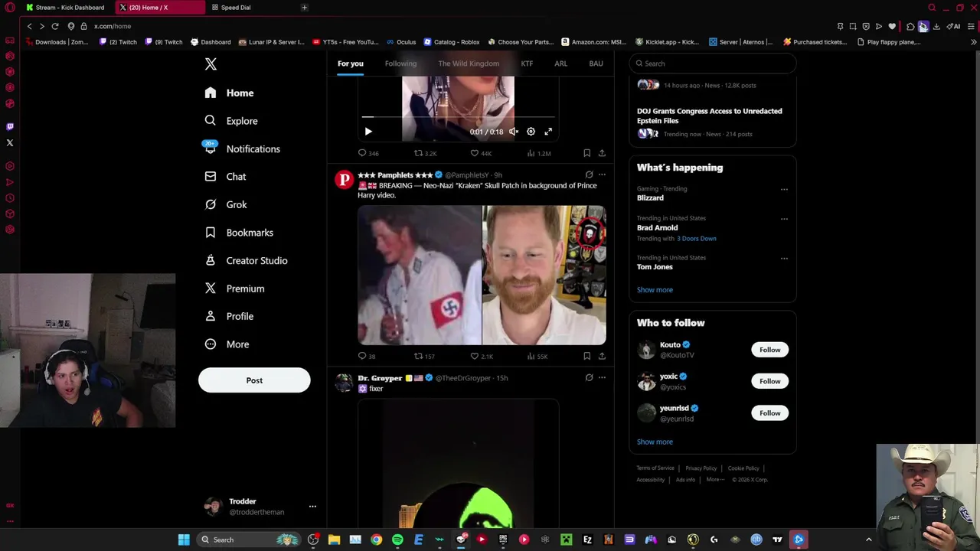Open more options on Dr. Groyper post
980x551 pixels.
tap(602, 377)
